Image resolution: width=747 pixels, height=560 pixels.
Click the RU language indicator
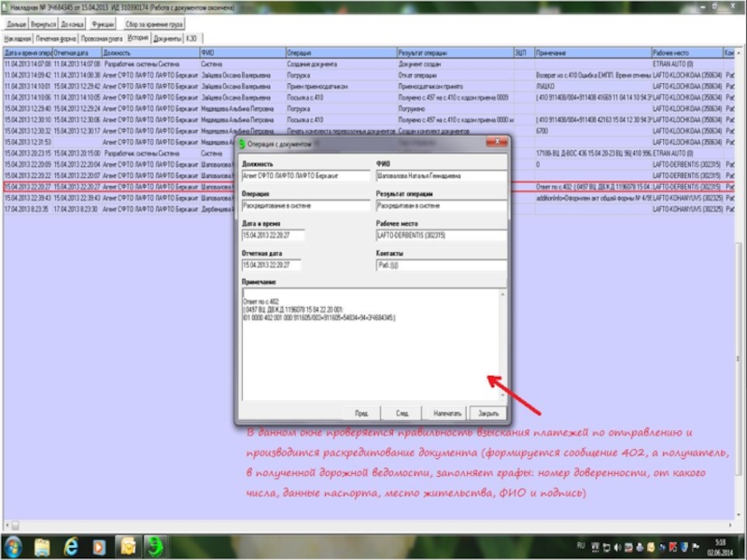[581, 546]
